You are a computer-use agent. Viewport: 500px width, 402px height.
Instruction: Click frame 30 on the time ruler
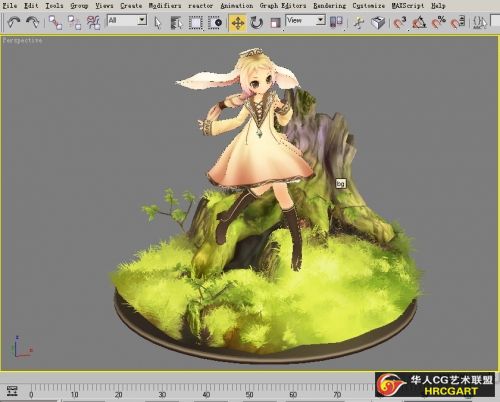[162, 395]
